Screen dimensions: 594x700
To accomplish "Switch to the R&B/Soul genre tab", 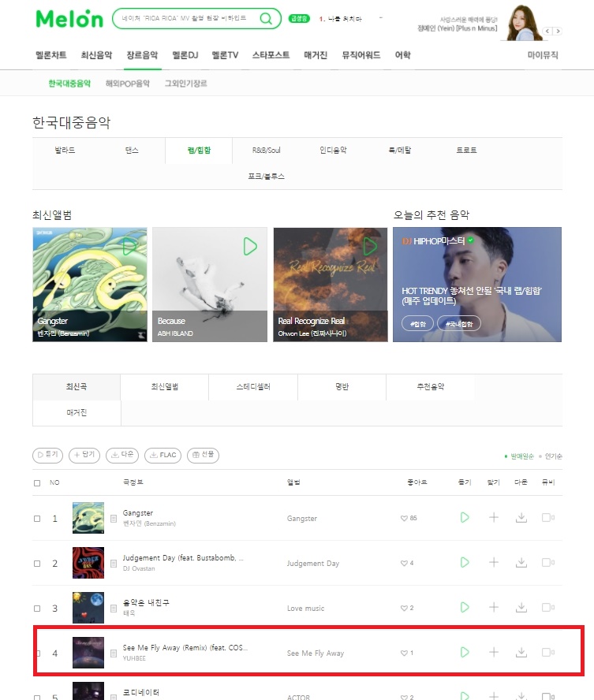I will [x=266, y=151].
